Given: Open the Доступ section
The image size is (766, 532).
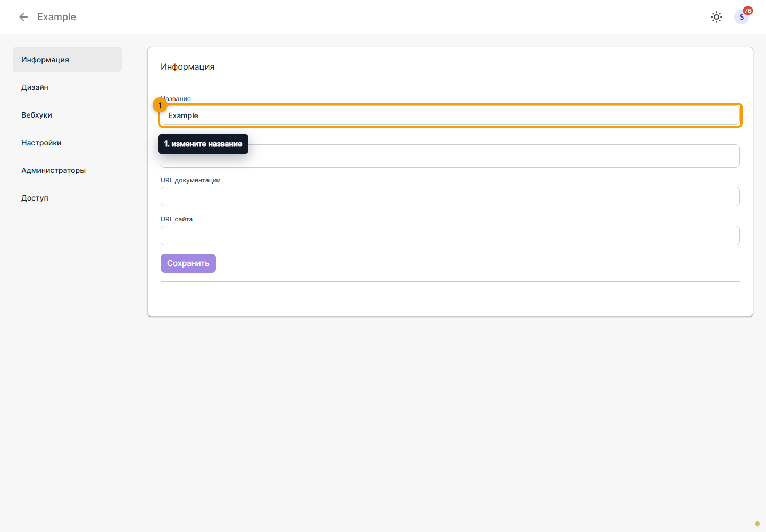Looking at the screenshot, I should (67, 198).
